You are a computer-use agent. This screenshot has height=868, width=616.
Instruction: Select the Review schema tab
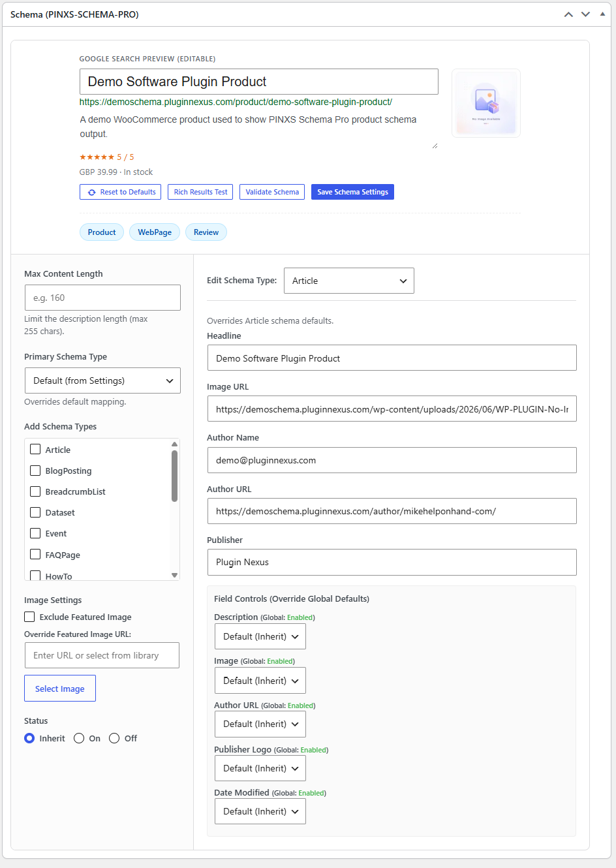tap(206, 232)
